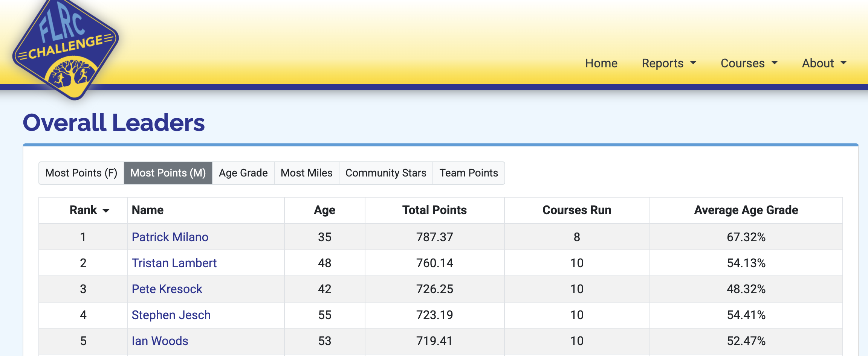The image size is (868, 356).
Task: Sort by Average Age Grade header
Action: pyautogui.click(x=746, y=210)
